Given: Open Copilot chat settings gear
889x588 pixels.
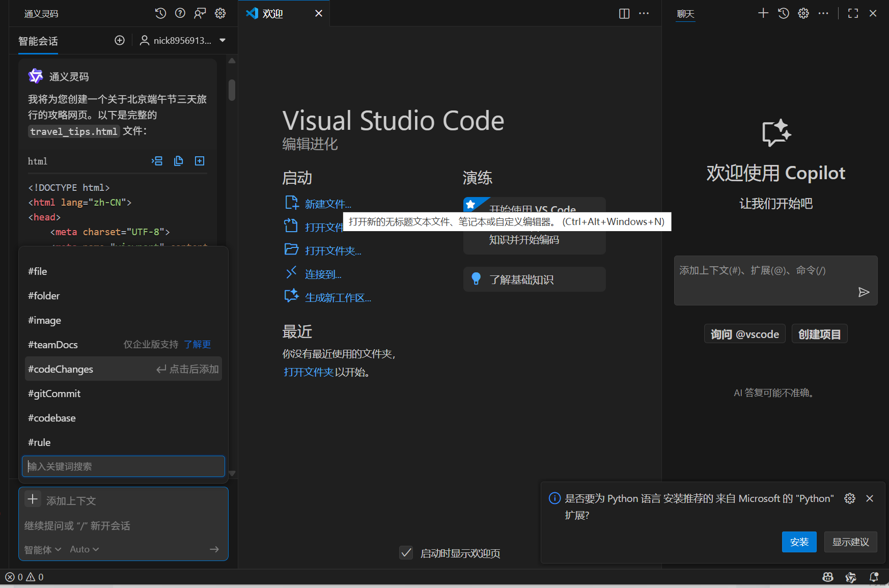Looking at the screenshot, I should (803, 13).
